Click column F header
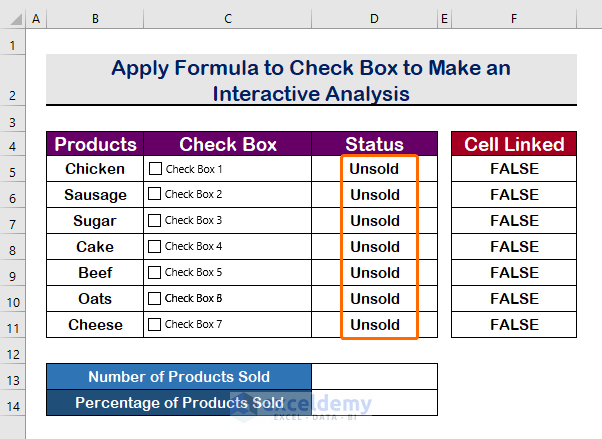 pyautogui.click(x=514, y=19)
